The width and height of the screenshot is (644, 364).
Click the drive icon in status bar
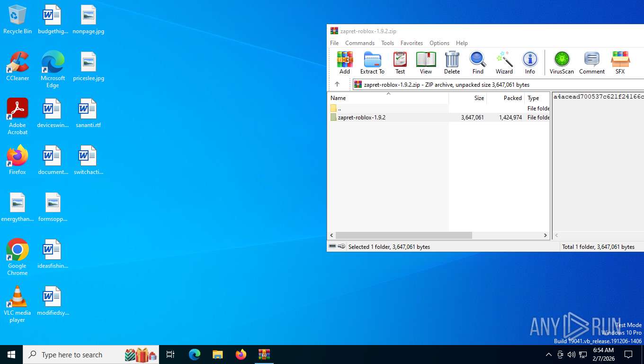(x=332, y=246)
